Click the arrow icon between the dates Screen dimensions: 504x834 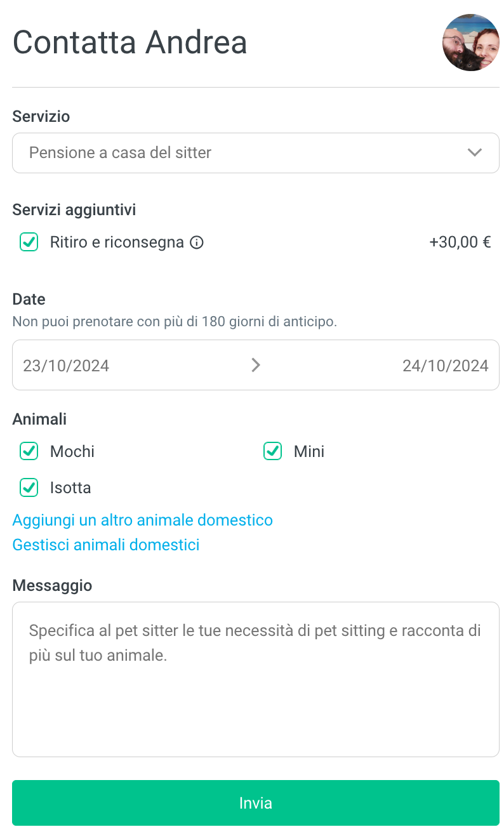click(x=256, y=365)
